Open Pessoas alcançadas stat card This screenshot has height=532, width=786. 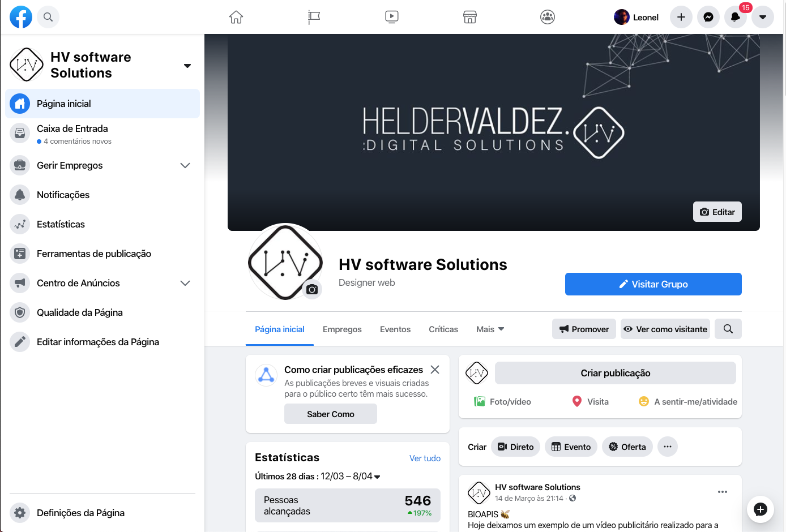pos(348,505)
